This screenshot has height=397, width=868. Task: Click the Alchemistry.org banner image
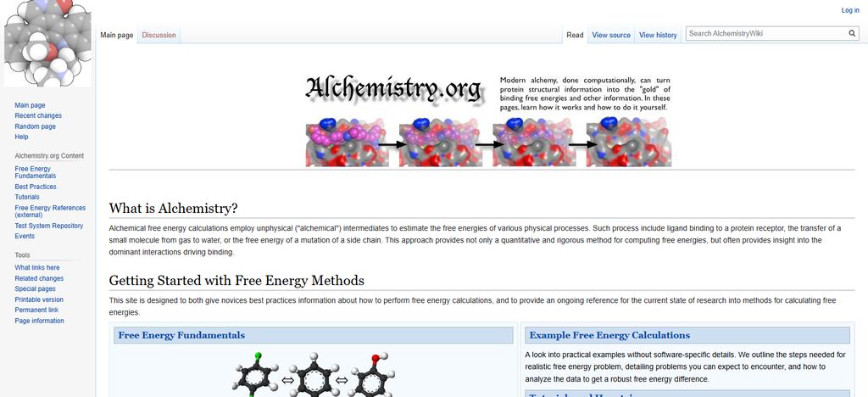[x=488, y=120]
